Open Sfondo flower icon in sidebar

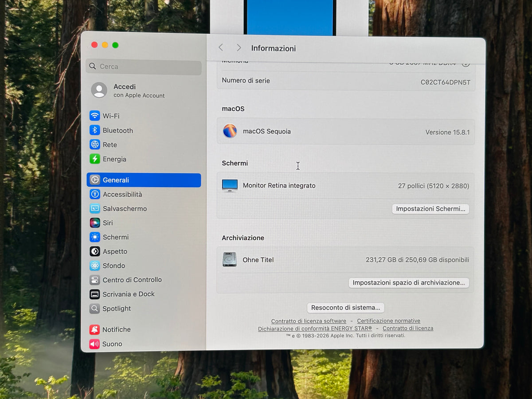pyautogui.click(x=94, y=266)
